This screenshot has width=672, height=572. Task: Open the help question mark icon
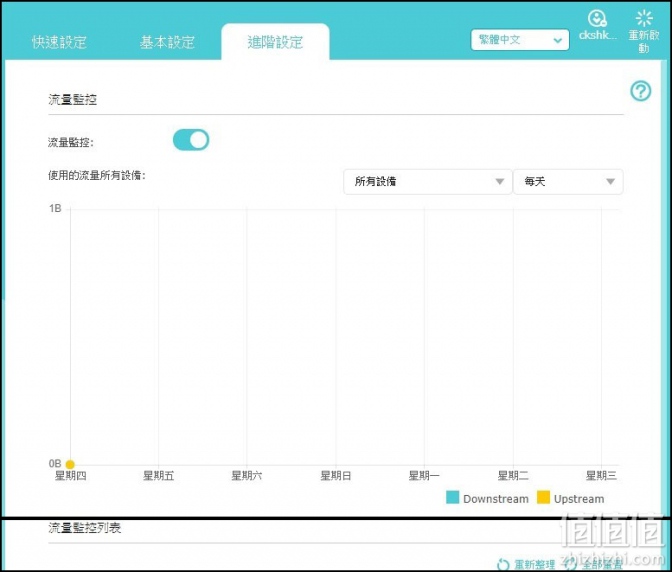pos(640,91)
